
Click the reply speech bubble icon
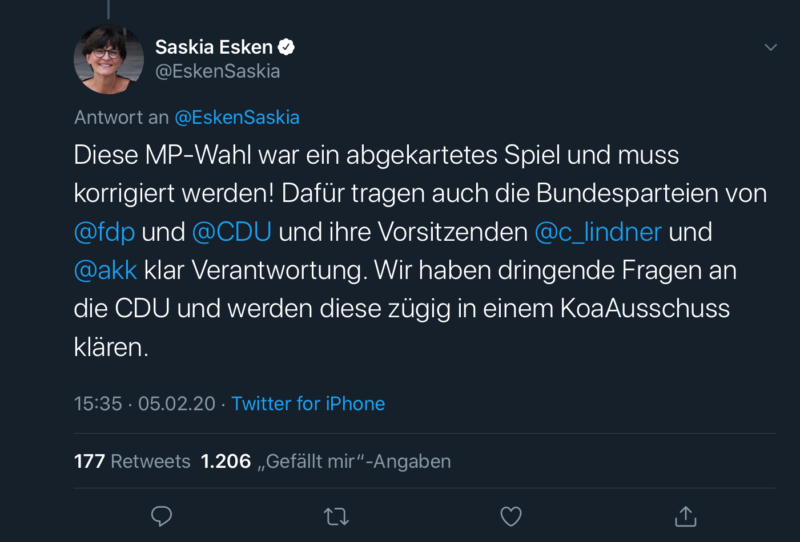coord(161,516)
